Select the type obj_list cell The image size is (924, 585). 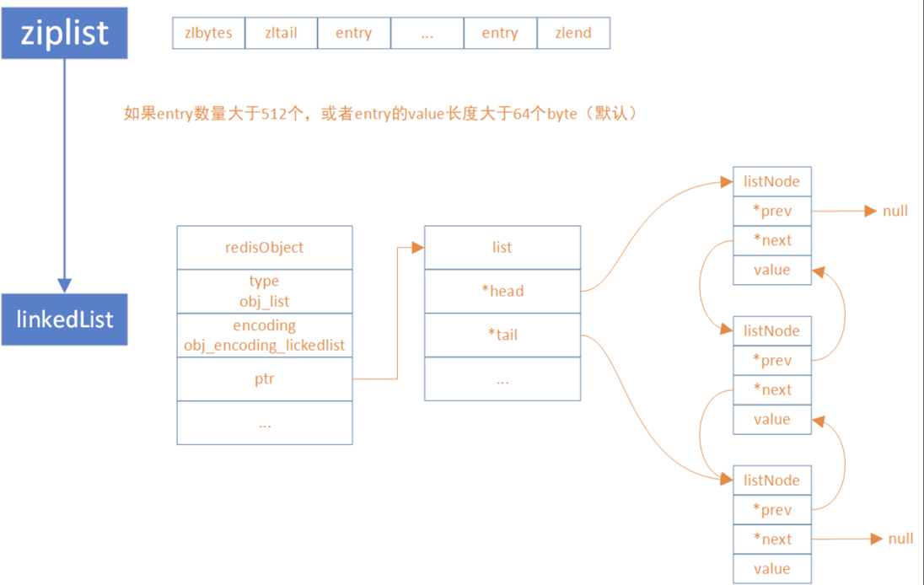[x=264, y=291]
